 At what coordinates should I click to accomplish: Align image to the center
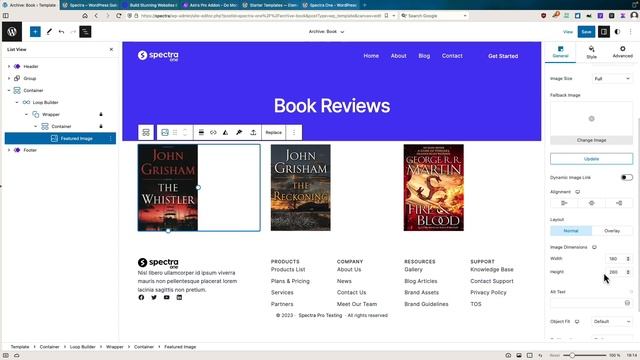coord(591,203)
